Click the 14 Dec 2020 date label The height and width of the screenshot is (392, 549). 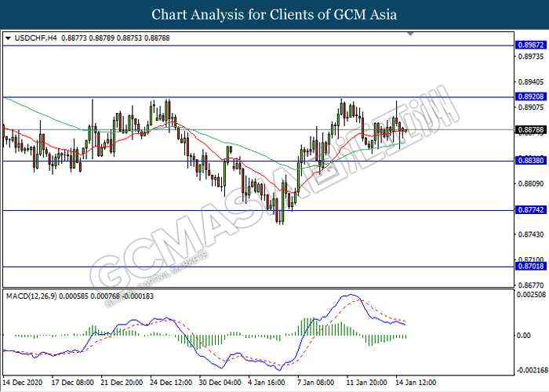click(x=23, y=383)
